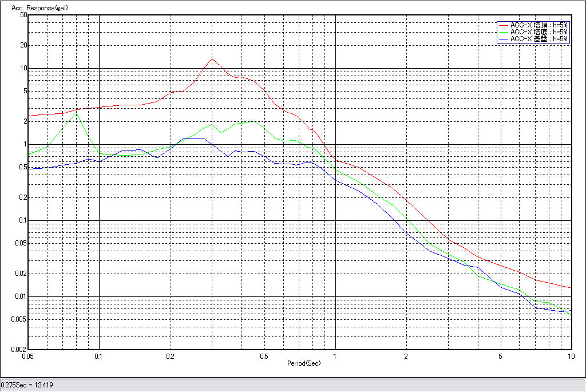
Task: Click the green line swatch in legend
Action: [x=503, y=32]
